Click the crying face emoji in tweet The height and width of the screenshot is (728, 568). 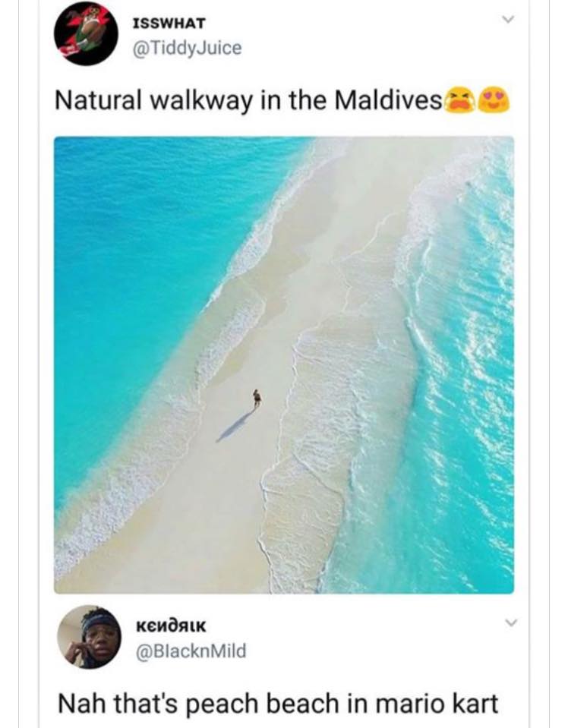click(458, 100)
